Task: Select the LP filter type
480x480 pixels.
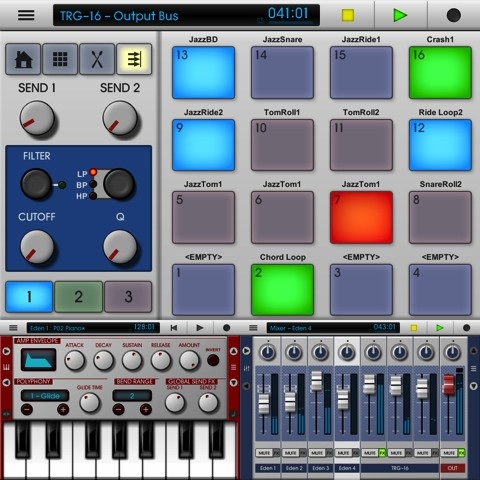Action: tap(93, 173)
